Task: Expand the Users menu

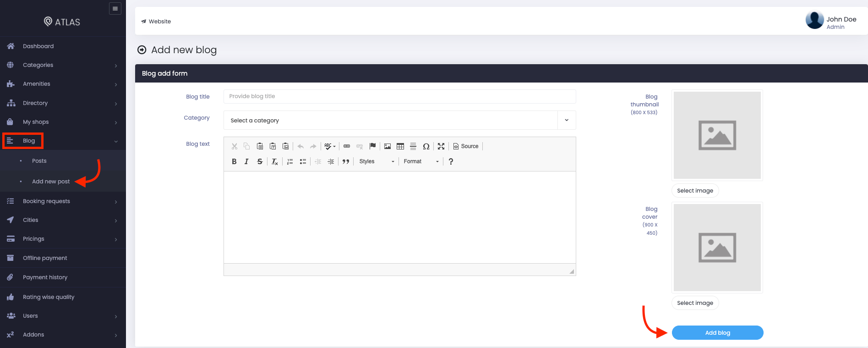Action: tap(63, 316)
